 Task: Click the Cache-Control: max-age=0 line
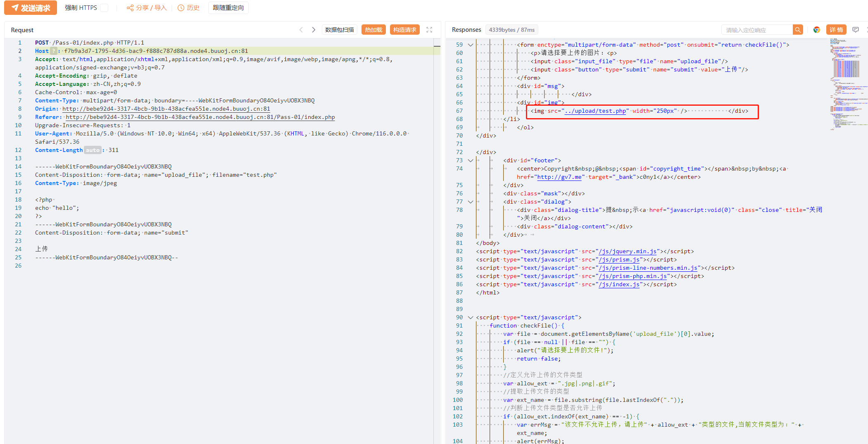click(76, 92)
